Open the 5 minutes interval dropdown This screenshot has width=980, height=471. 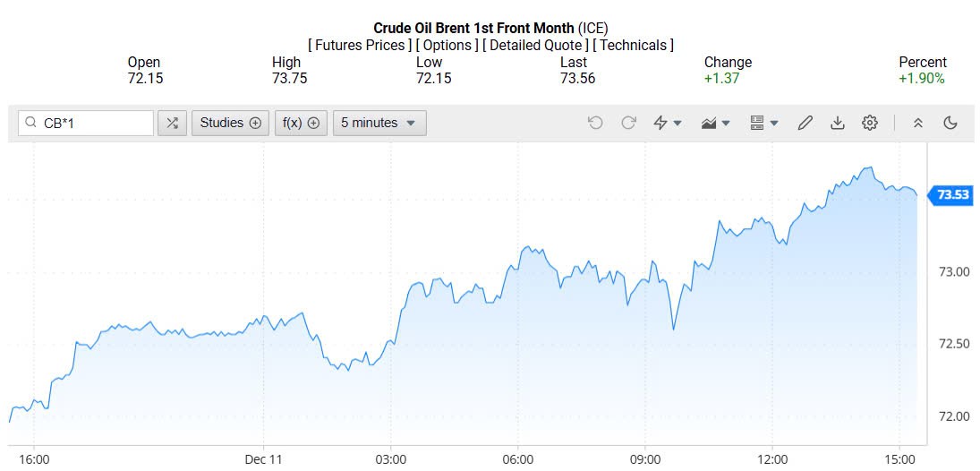pyautogui.click(x=379, y=123)
